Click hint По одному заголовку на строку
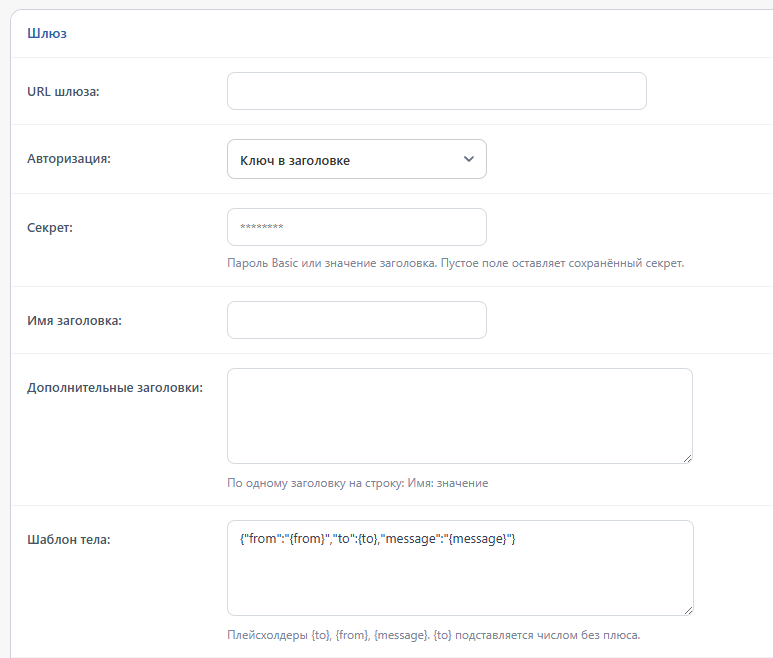Image resolution: width=773 pixels, height=658 pixels. tap(357, 483)
